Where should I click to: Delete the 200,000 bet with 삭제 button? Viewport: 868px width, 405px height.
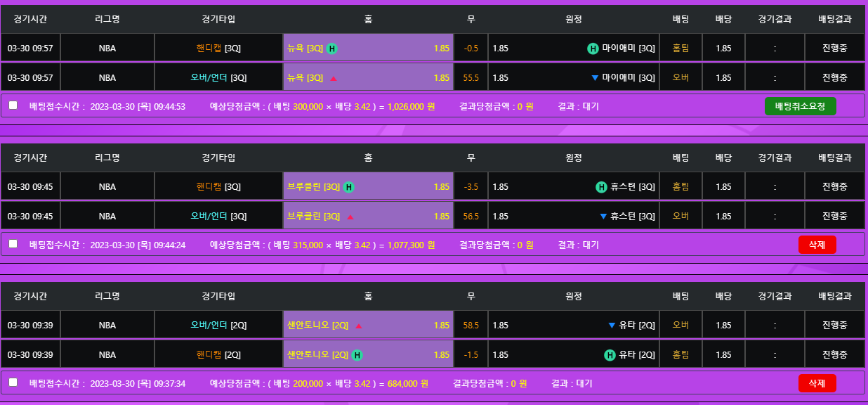(x=817, y=383)
